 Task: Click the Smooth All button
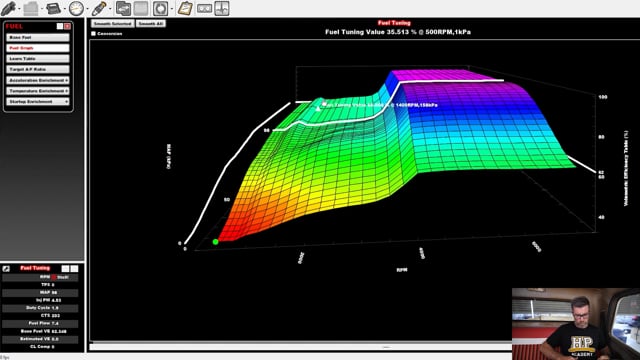point(151,24)
